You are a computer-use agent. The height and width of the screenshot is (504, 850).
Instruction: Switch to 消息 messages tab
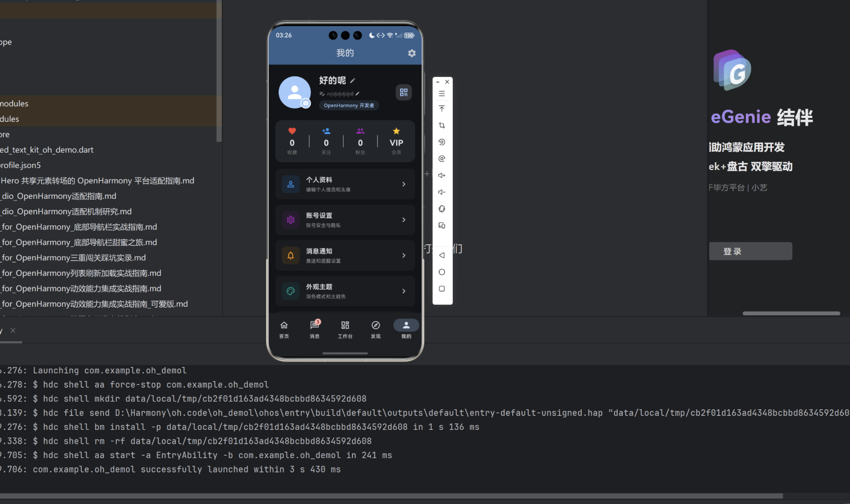click(x=315, y=329)
